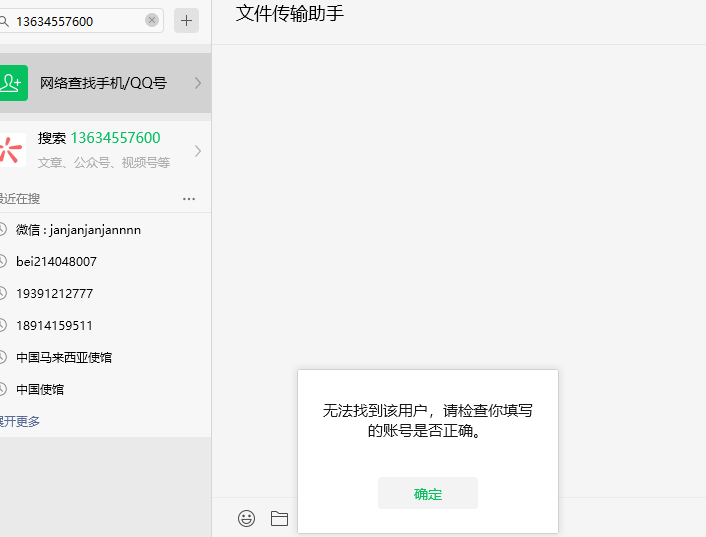Click the red 搜一搜 star icon
Viewport: 706px width, 537px height.
point(12,150)
